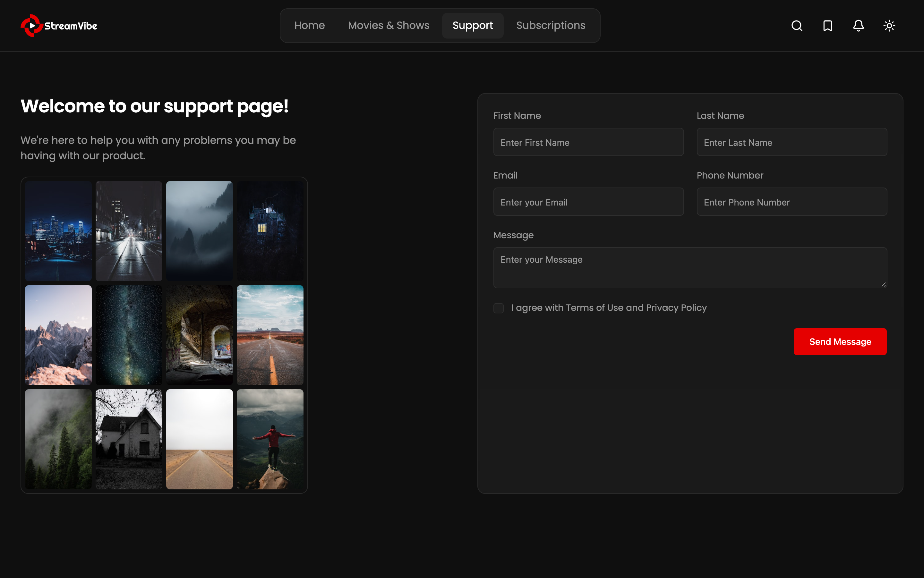
Task: Click the 'Email' label
Action: (x=505, y=175)
